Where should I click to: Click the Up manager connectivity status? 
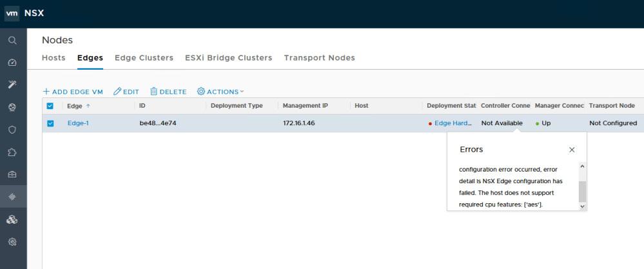click(546, 123)
